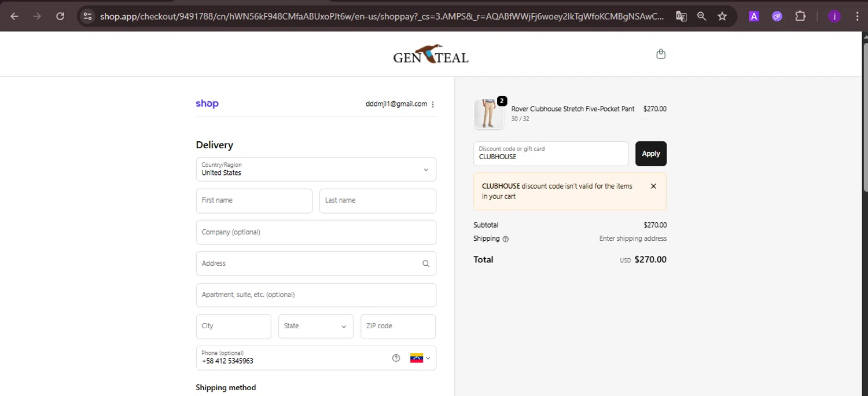The width and height of the screenshot is (868, 396).
Task: Click the GenTeal store logo
Action: click(431, 54)
